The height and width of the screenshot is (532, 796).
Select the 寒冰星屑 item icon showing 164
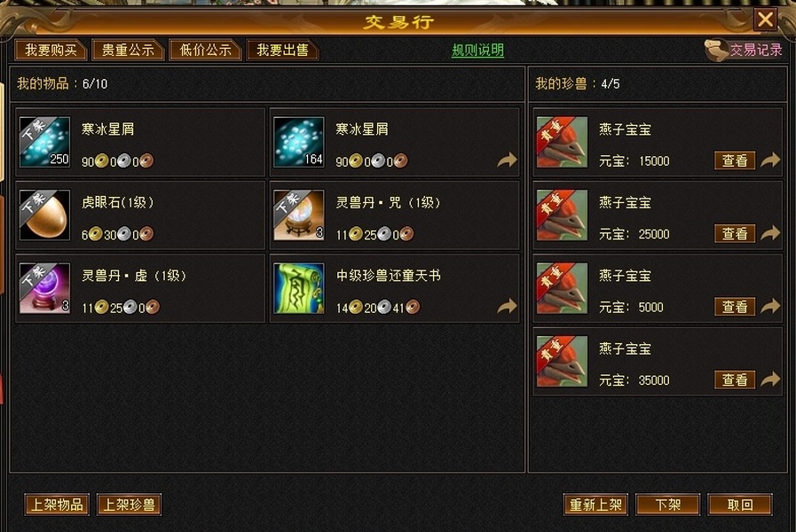[x=298, y=142]
